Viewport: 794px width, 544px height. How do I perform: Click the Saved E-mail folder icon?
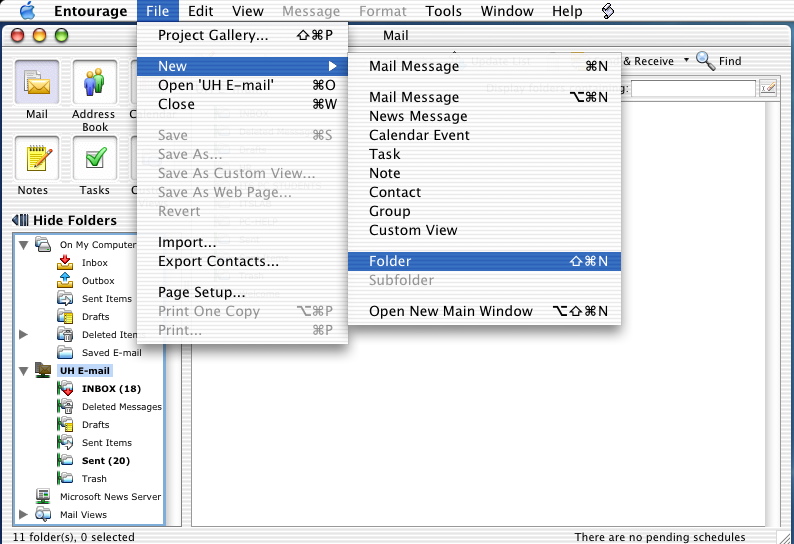tap(65, 352)
